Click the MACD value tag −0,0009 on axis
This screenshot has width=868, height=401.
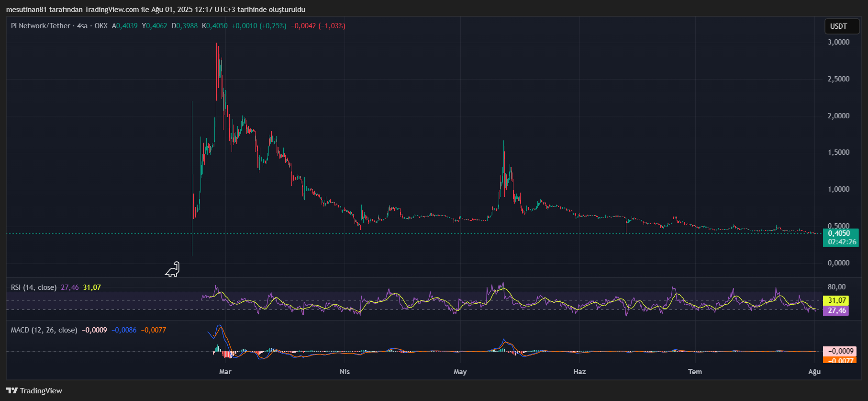pos(839,351)
